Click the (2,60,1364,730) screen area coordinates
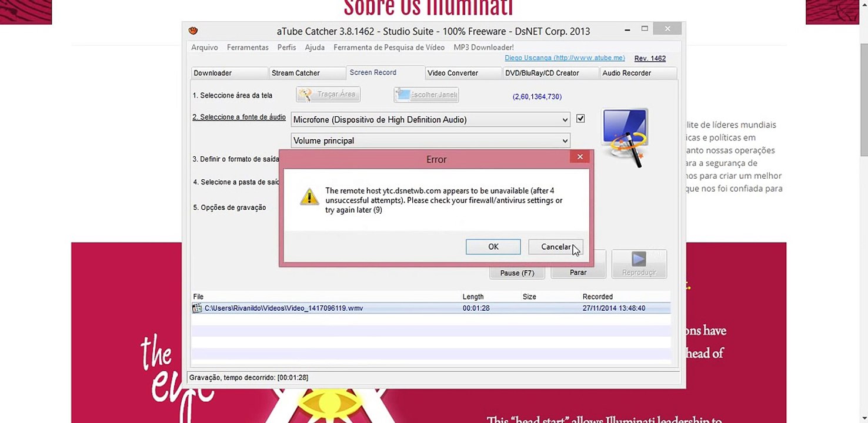 point(537,96)
